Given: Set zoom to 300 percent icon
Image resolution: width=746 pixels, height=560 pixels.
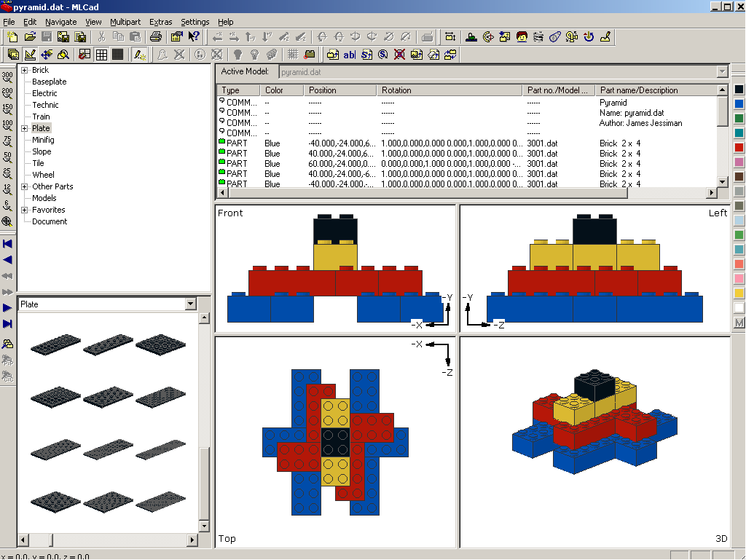Looking at the screenshot, I should click(x=7, y=76).
